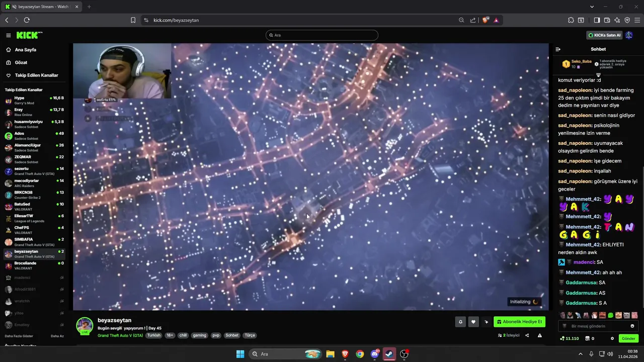Open Brave VPN shield icon
Image resolution: width=644 pixels, height=362 pixels.
click(627, 20)
